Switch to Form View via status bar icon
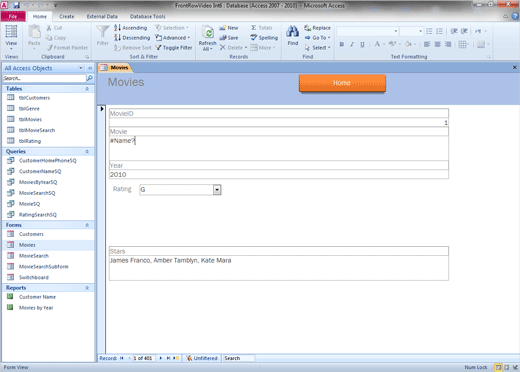This screenshot has height=372, width=520. (498, 367)
